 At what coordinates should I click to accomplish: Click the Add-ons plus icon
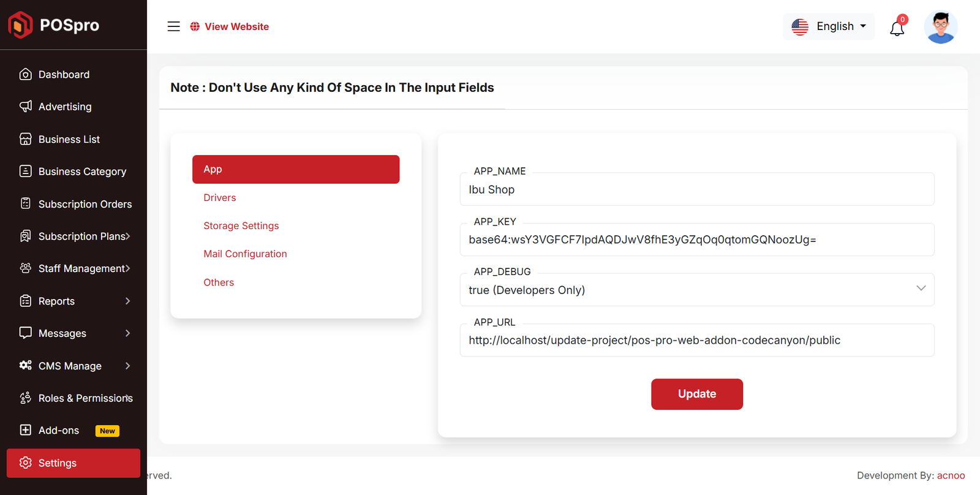(x=25, y=430)
